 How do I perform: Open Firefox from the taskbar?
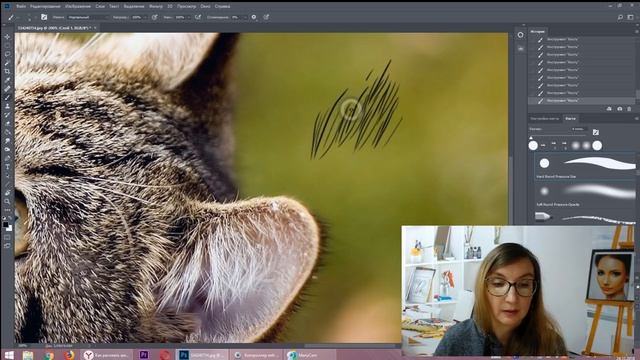click(69, 355)
